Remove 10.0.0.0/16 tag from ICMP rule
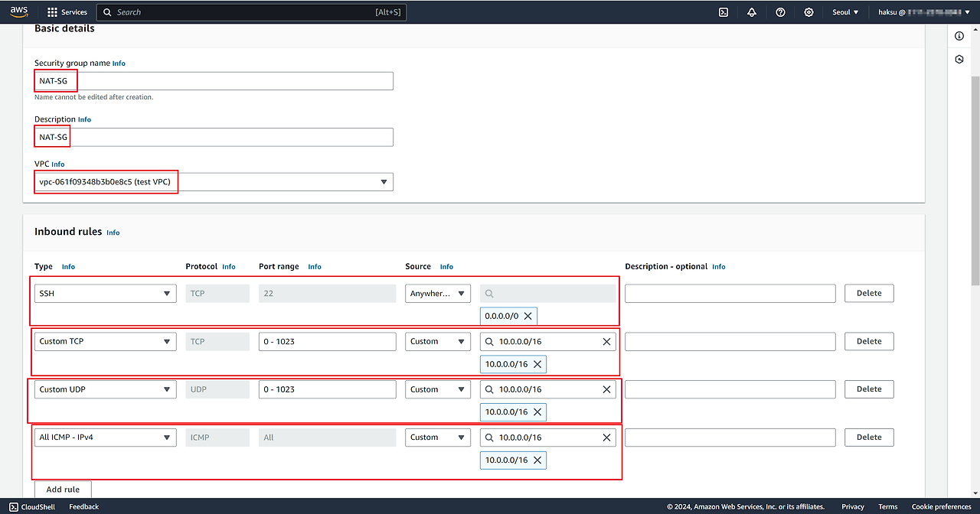This screenshot has height=514, width=980. [x=537, y=460]
